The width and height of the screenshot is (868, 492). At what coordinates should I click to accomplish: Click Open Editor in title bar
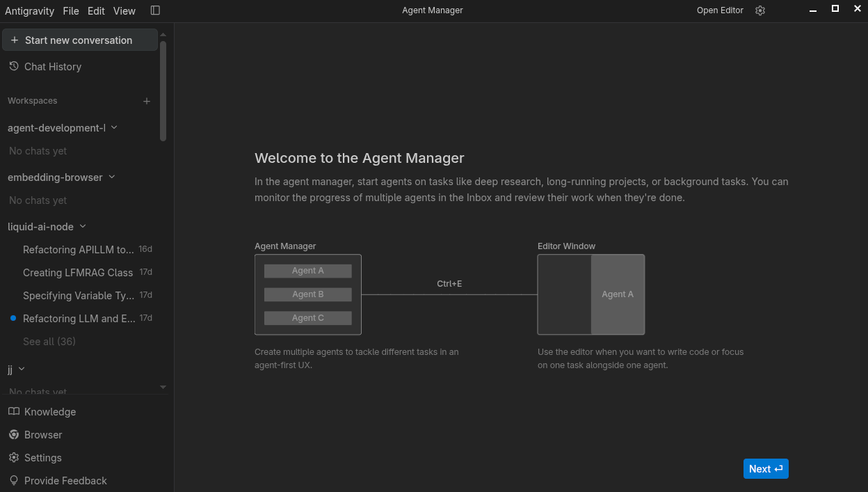(720, 10)
